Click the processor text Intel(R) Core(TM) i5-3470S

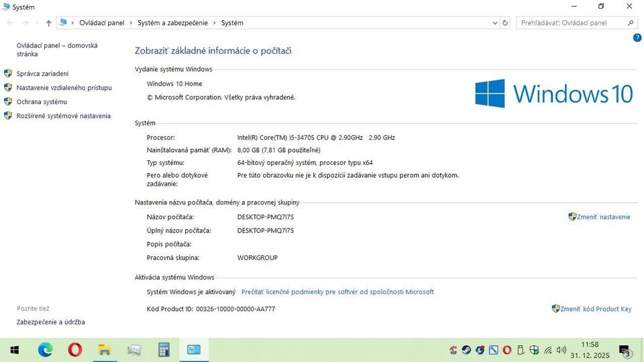[316, 137]
